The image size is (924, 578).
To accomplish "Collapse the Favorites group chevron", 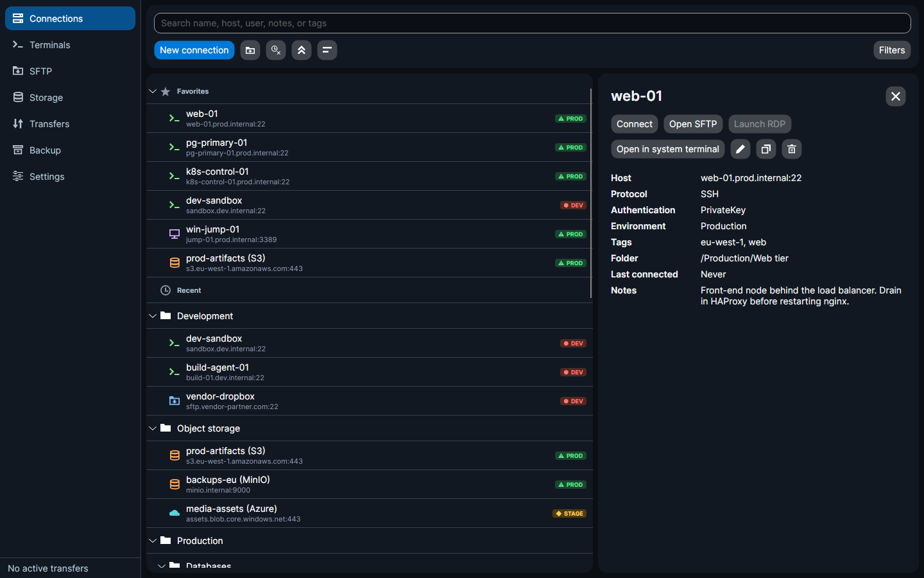I will pyautogui.click(x=153, y=91).
